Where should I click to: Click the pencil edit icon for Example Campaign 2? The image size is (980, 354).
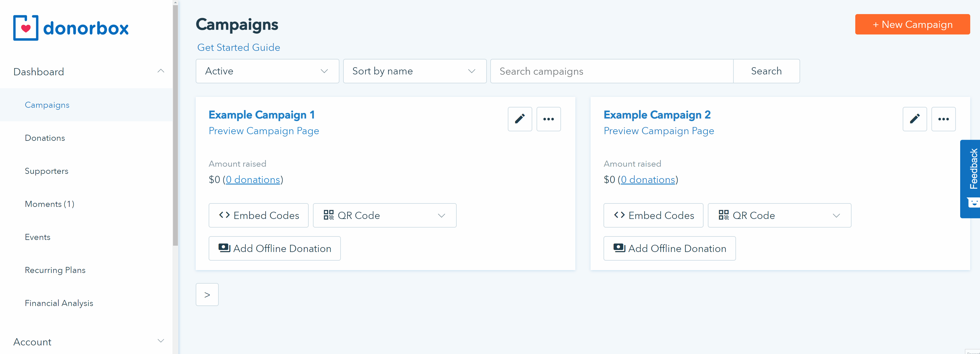[x=914, y=119]
